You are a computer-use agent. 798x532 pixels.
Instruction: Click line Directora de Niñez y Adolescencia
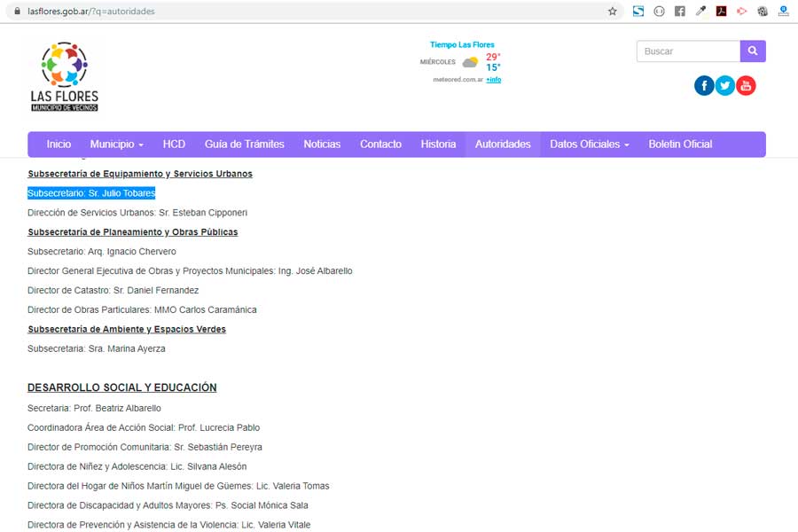pyautogui.click(x=137, y=466)
